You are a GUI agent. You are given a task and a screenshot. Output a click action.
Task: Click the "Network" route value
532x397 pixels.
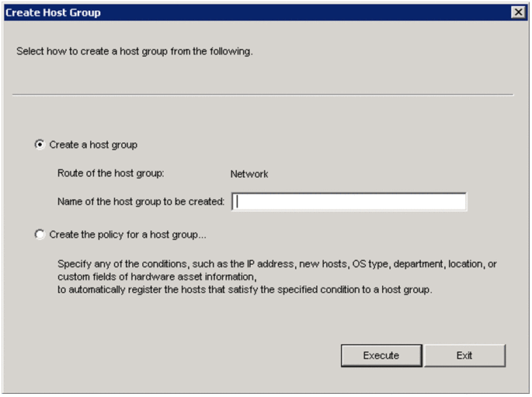[x=249, y=174]
